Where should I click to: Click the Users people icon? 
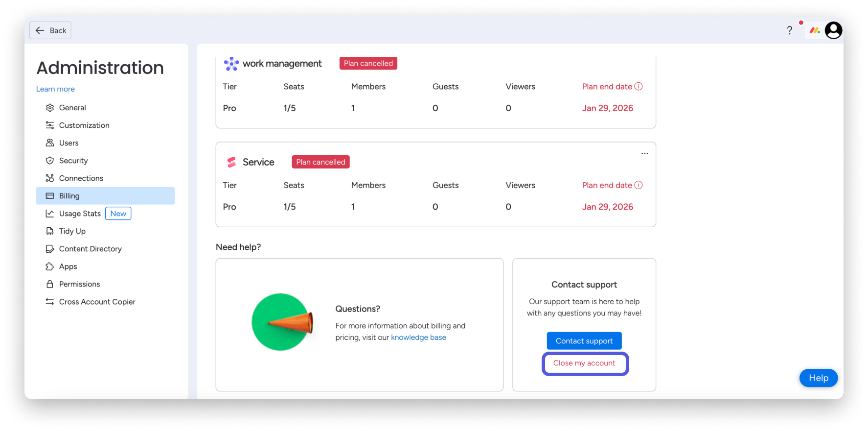(x=50, y=143)
